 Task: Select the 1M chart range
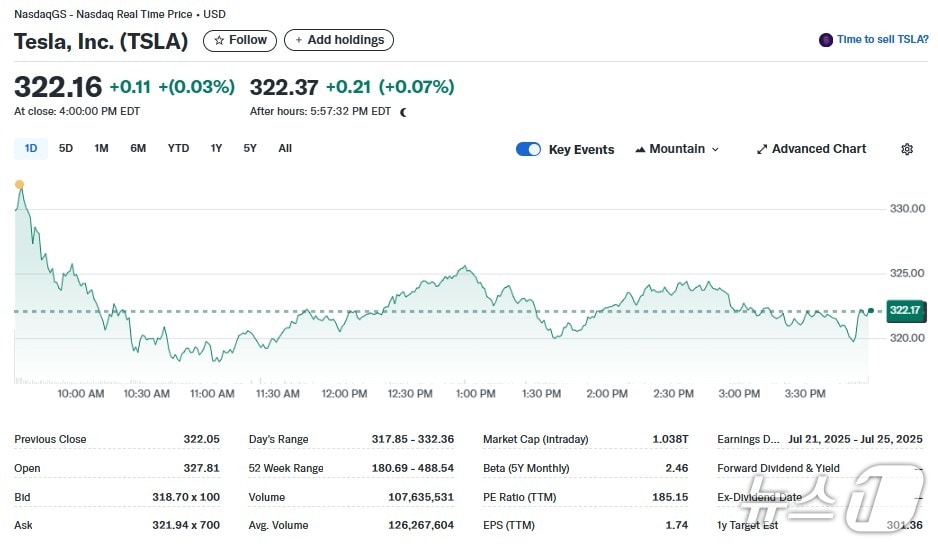pyautogui.click(x=101, y=148)
